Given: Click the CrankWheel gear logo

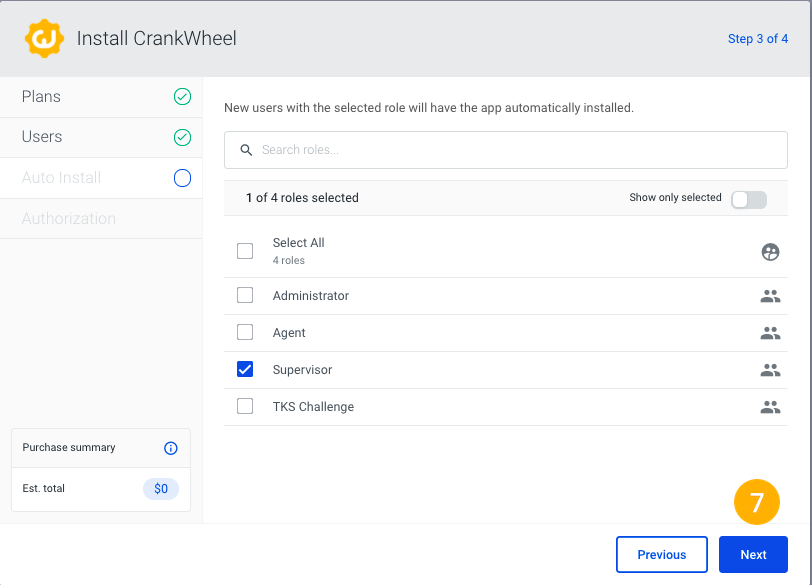Looking at the screenshot, I should [x=44, y=38].
